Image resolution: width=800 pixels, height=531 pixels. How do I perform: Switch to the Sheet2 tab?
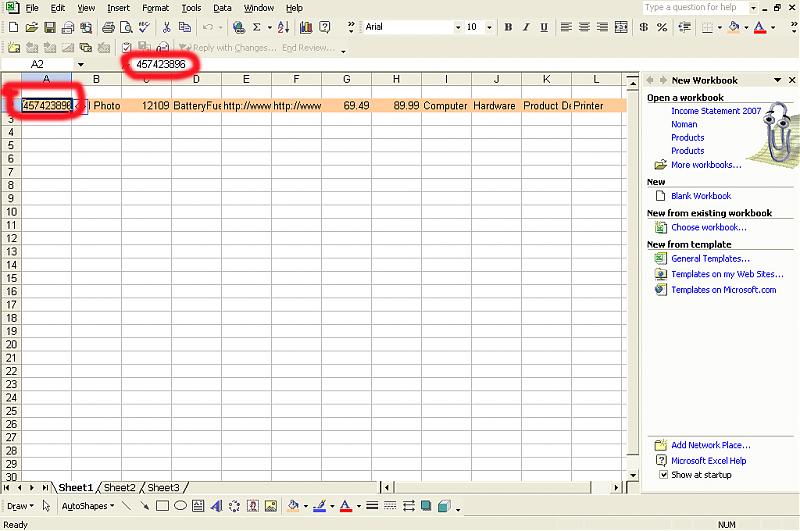[x=119, y=488]
